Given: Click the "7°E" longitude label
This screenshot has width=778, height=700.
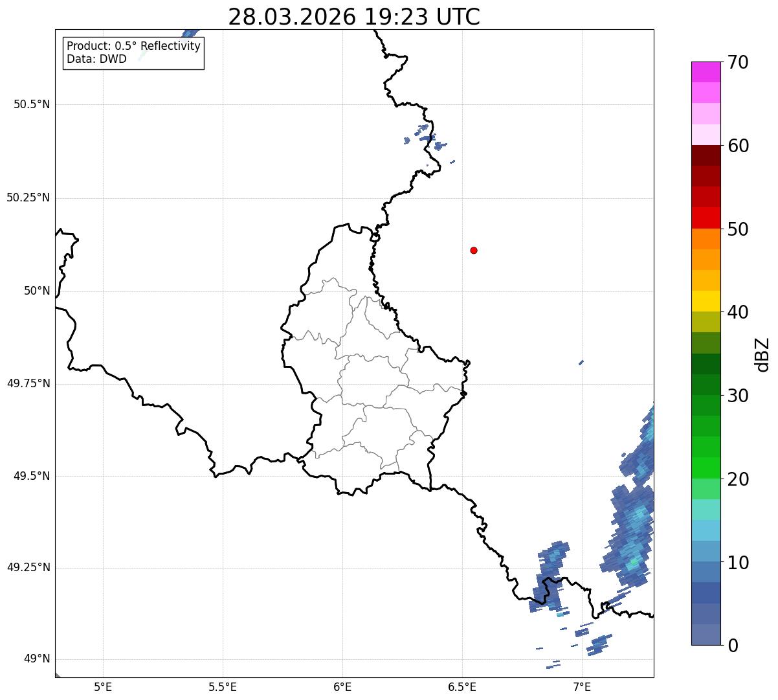Looking at the screenshot, I should click(582, 686).
